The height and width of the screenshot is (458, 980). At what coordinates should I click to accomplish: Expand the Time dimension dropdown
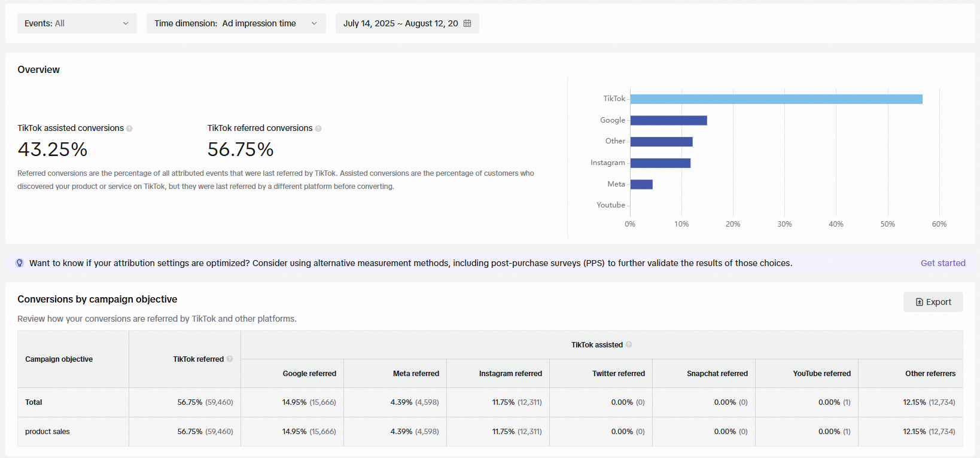(x=236, y=23)
